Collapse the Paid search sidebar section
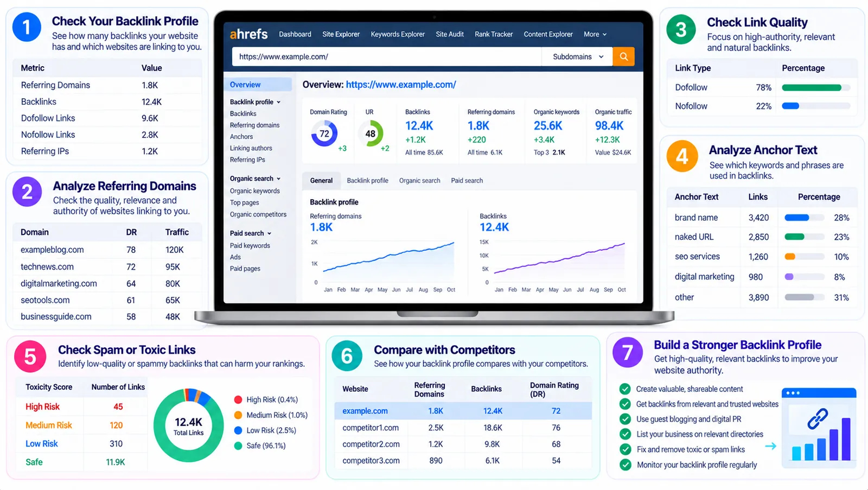 (251, 233)
